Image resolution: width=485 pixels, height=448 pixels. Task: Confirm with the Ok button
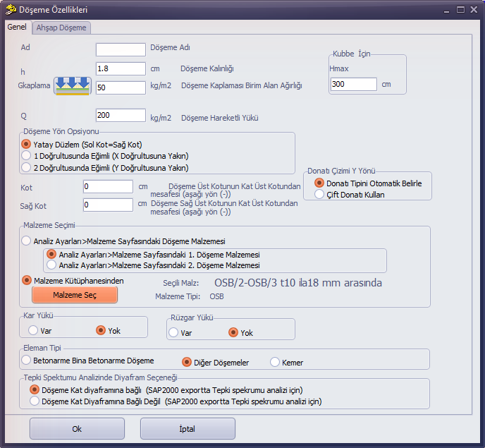coord(77,429)
